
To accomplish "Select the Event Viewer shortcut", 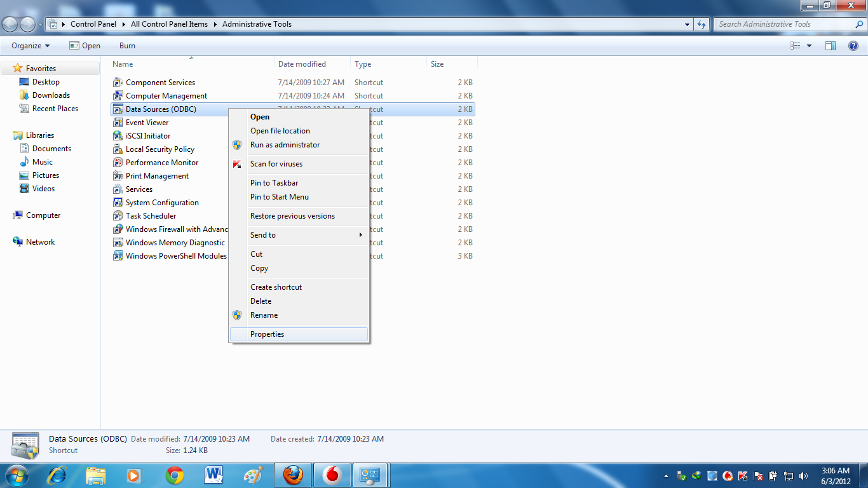I will 147,122.
